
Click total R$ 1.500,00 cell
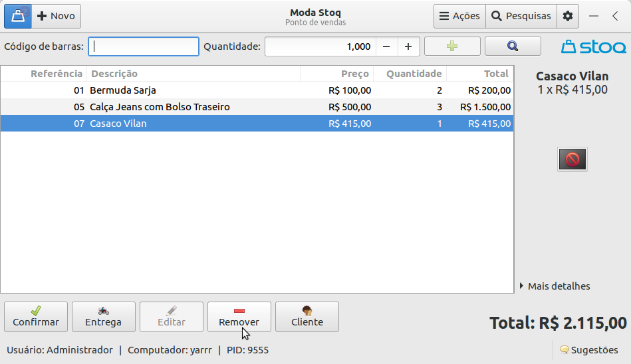coord(485,107)
